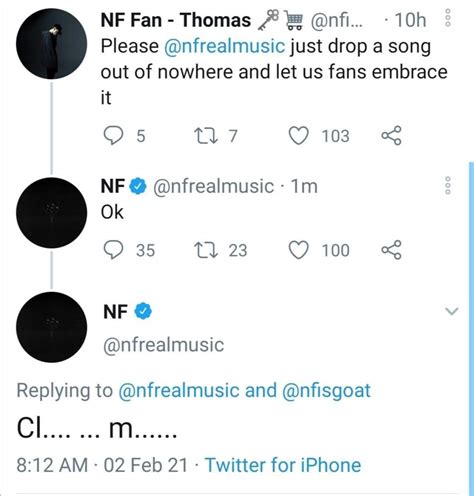
Task: View NF avatar on 'Ok' reply
Action: tap(52, 213)
